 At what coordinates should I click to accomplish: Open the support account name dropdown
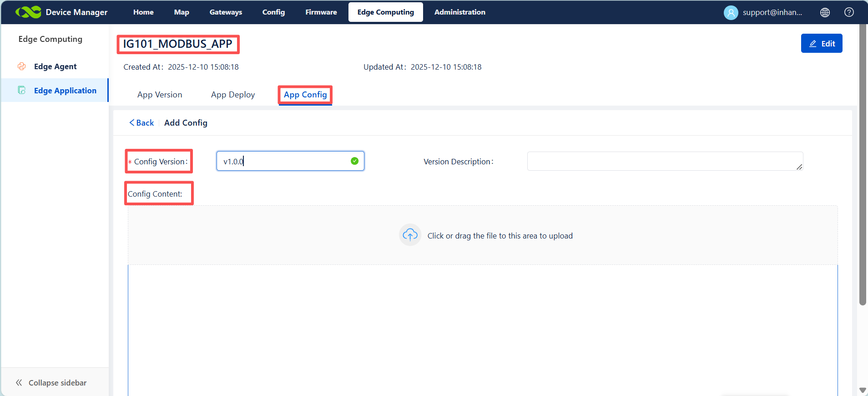(x=772, y=12)
